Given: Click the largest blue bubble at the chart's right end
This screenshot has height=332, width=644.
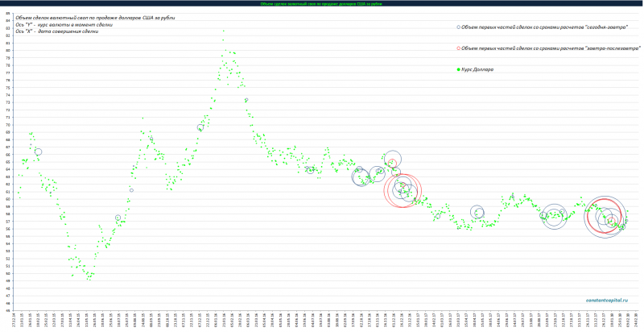Looking at the screenshot, I should [607, 216].
